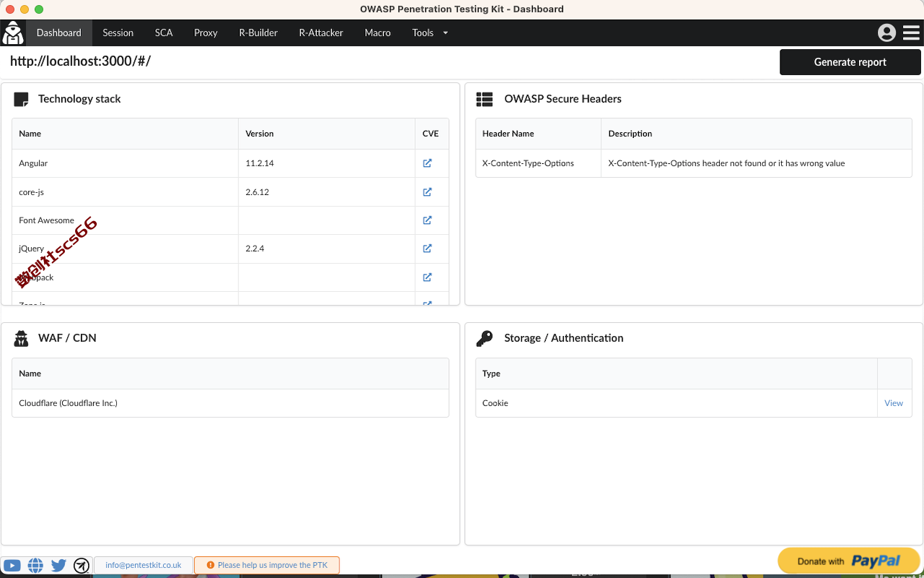Go to the SCA tab
This screenshot has height=578, width=924.
pos(164,33)
